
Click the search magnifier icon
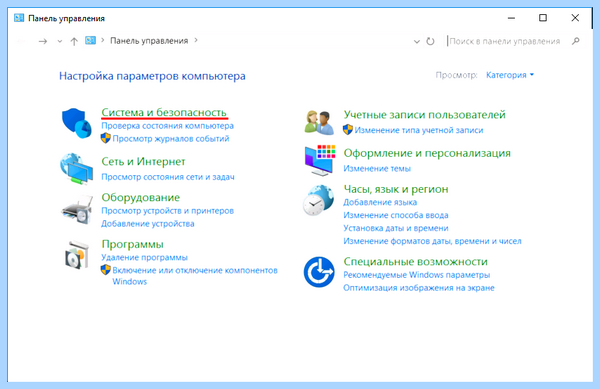576,41
